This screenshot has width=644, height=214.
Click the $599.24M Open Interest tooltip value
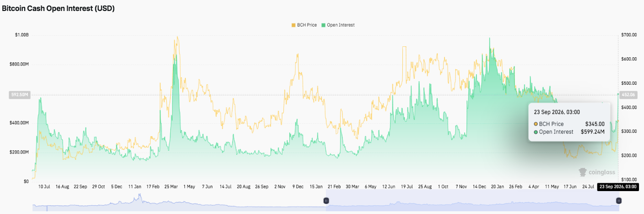point(593,132)
